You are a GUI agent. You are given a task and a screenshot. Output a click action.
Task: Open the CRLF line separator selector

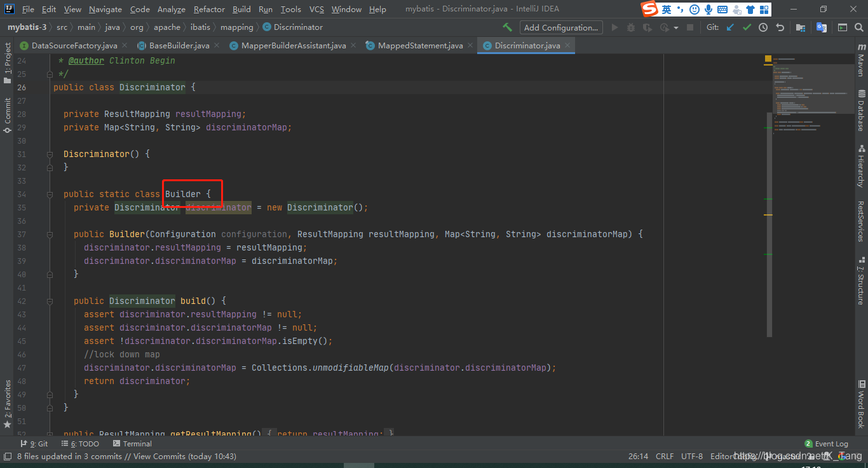tap(665, 456)
